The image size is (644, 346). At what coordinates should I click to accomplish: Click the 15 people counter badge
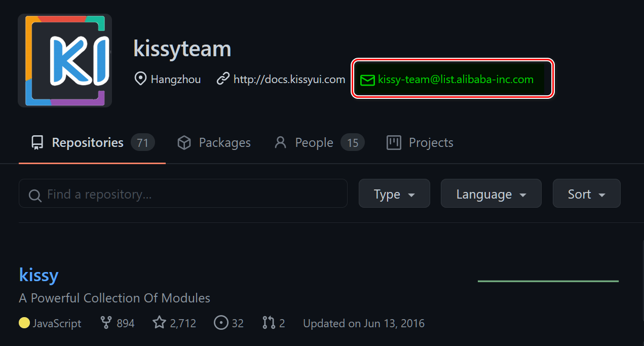353,143
